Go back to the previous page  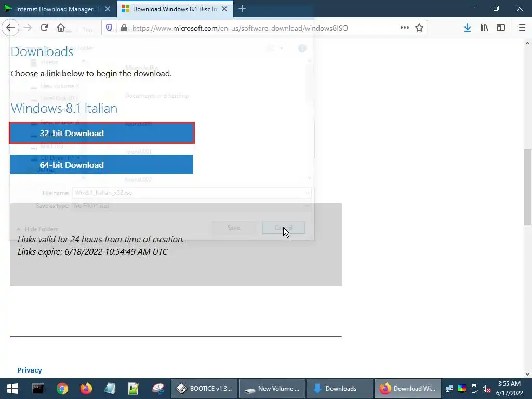10,28
